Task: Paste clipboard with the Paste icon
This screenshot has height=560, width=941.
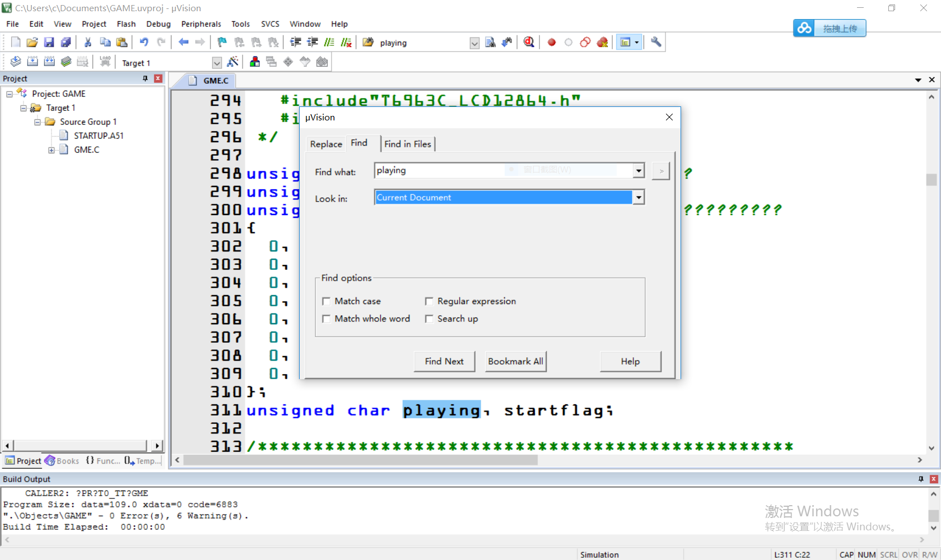Action: (x=122, y=42)
